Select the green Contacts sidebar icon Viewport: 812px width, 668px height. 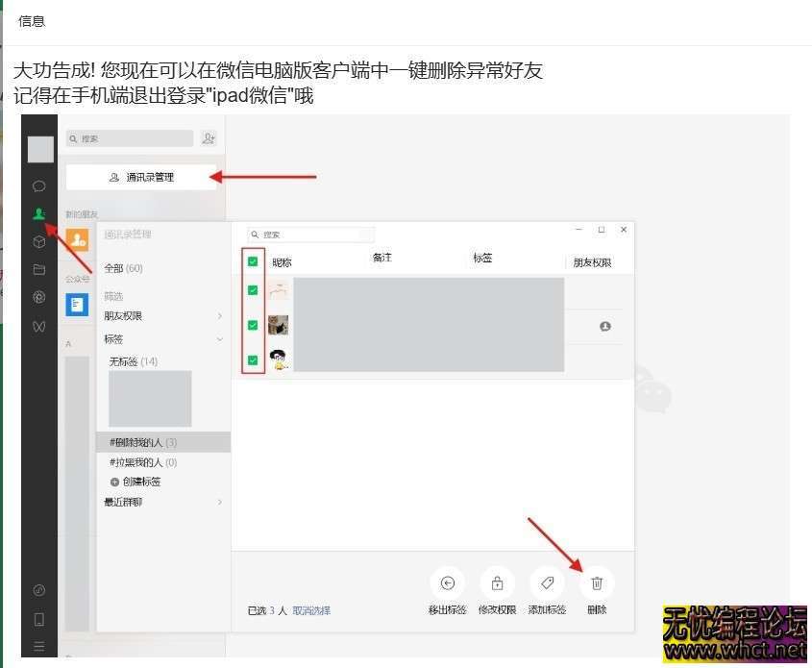39,213
